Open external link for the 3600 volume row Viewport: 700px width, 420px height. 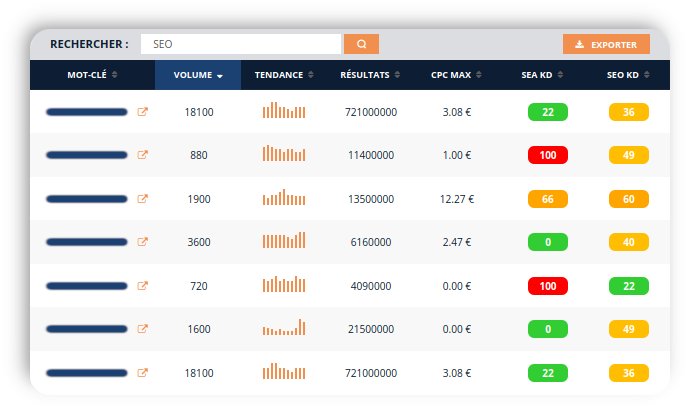pos(142,242)
